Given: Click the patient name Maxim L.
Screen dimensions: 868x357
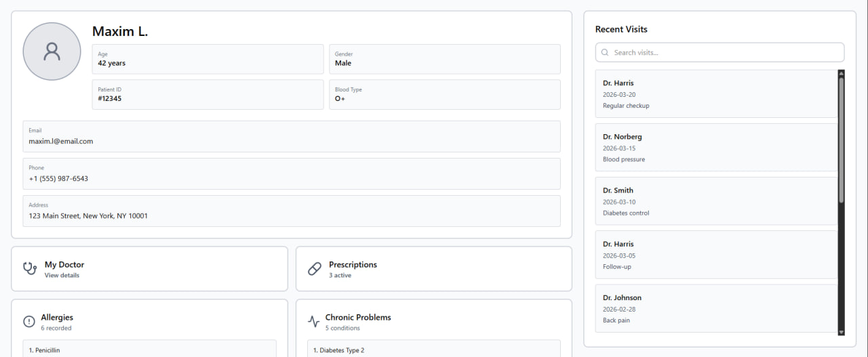Looking at the screenshot, I should (120, 31).
